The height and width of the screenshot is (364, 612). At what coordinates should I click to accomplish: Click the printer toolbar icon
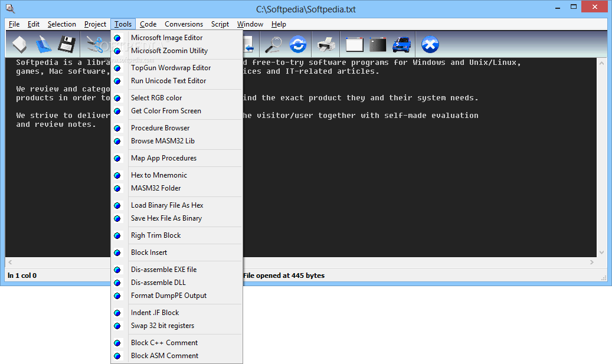click(x=326, y=44)
